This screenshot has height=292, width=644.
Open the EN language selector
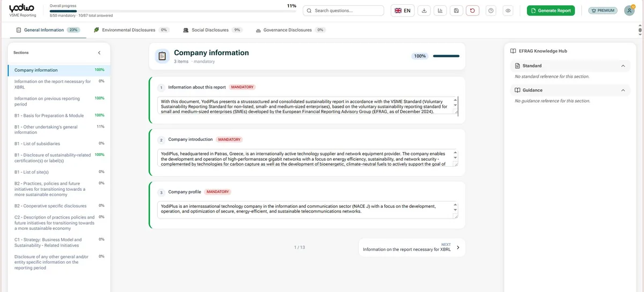pyautogui.click(x=402, y=11)
